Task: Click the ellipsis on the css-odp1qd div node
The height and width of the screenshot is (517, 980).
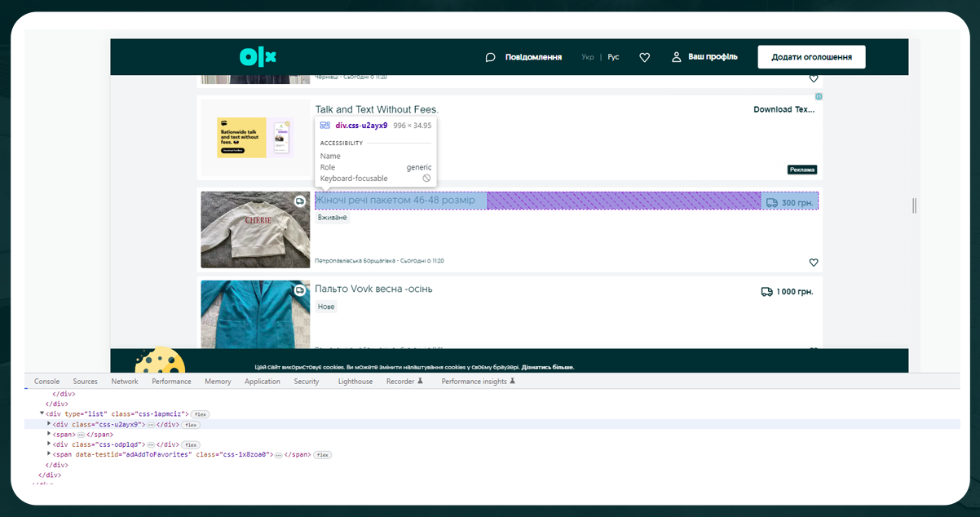Action: tap(152, 444)
